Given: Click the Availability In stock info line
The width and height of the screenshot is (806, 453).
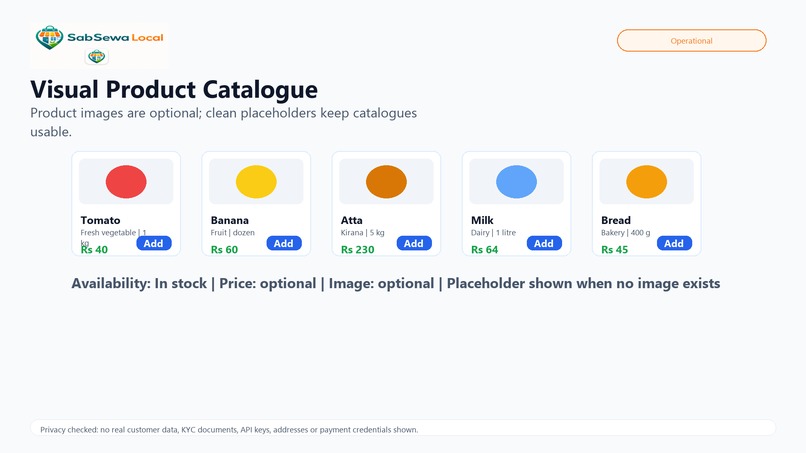Looking at the screenshot, I should (x=396, y=283).
